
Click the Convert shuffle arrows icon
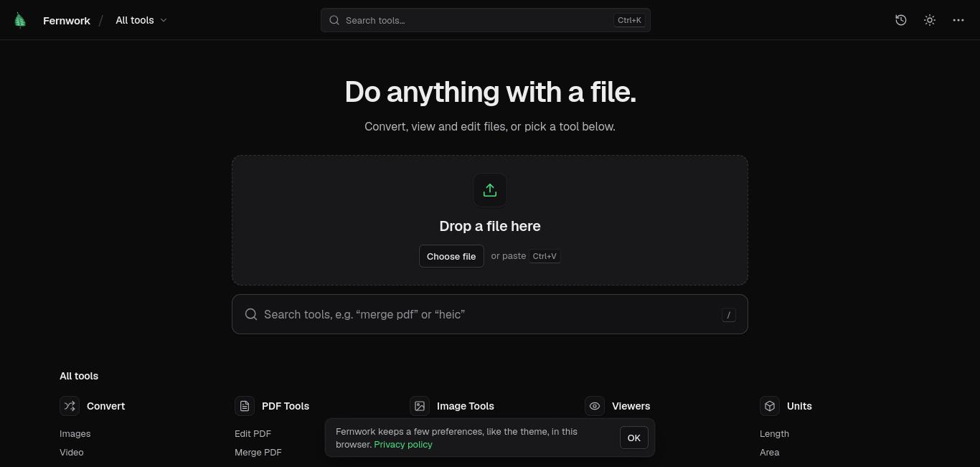[x=70, y=406]
